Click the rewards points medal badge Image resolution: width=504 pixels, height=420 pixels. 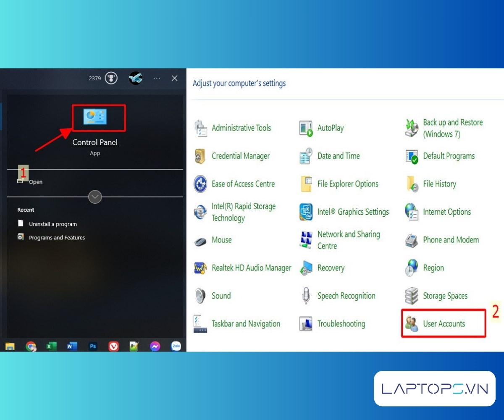[x=111, y=78]
